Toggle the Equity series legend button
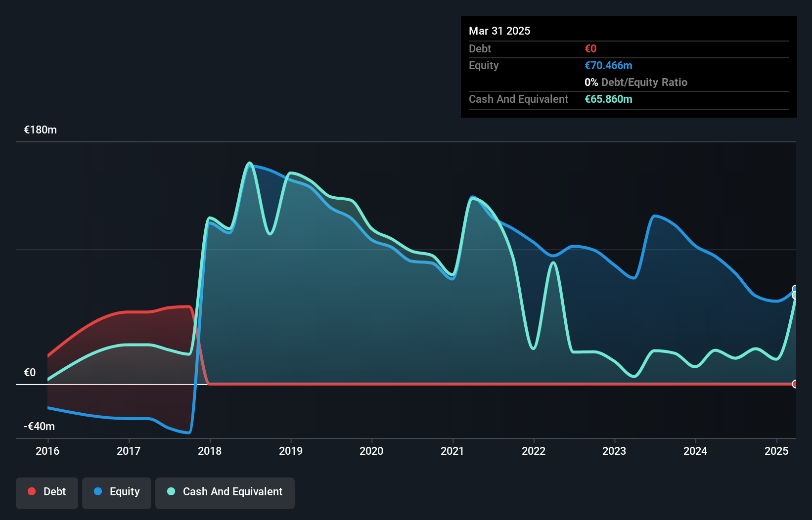Viewport: 812px width, 520px height. 117,493
